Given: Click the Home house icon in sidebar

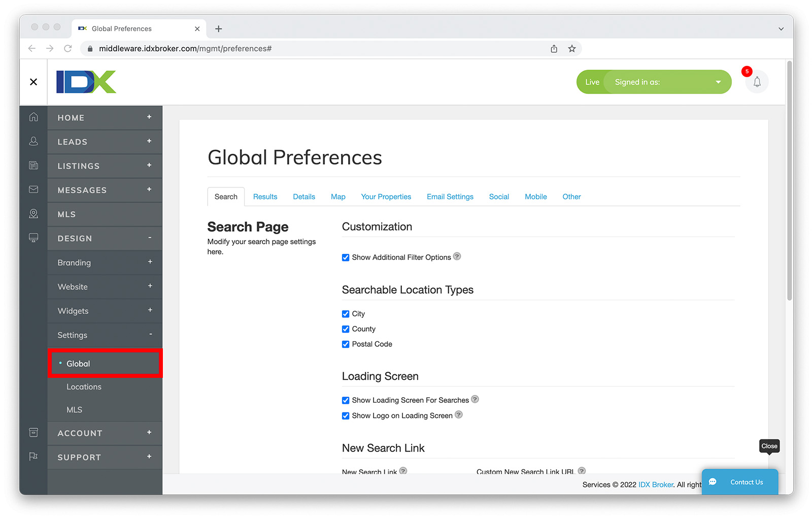Looking at the screenshot, I should point(33,117).
